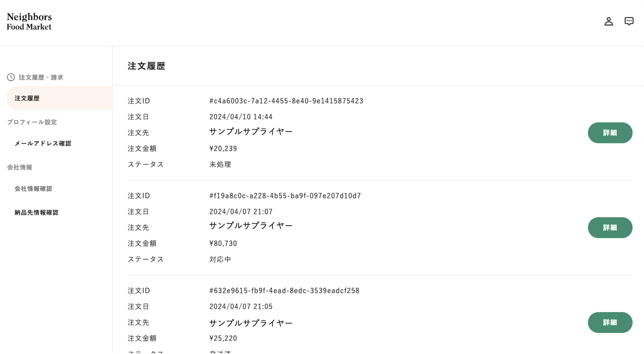
Task: Open the chat message bubble icon
Action: tap(629, 21)
